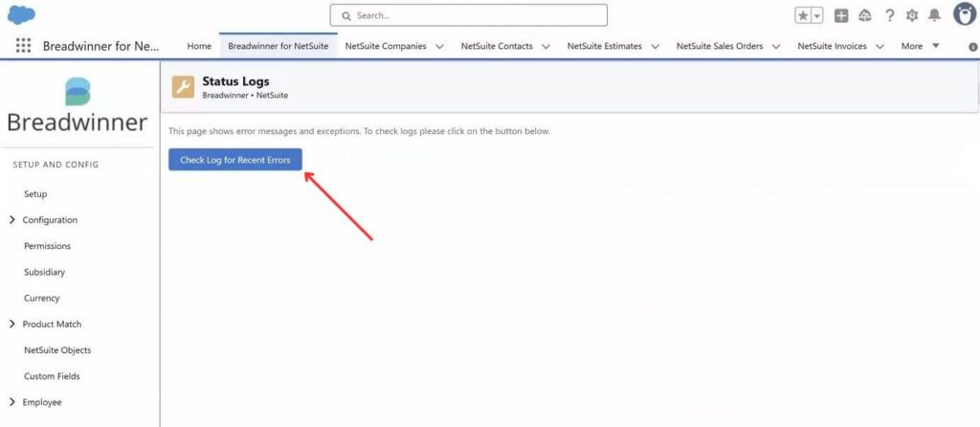
Task: Expand the Employee sidebar chevron
Action: [x=12, y=402]
